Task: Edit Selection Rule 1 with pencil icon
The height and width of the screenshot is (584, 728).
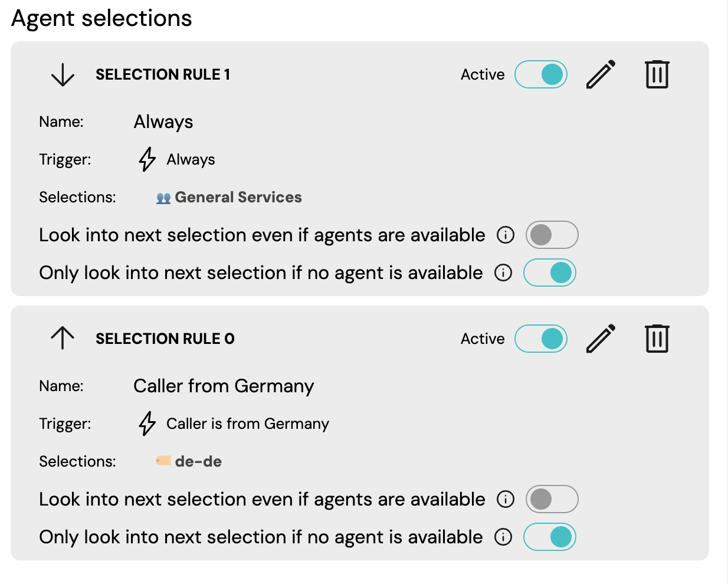Action: (x=601, y=74)
